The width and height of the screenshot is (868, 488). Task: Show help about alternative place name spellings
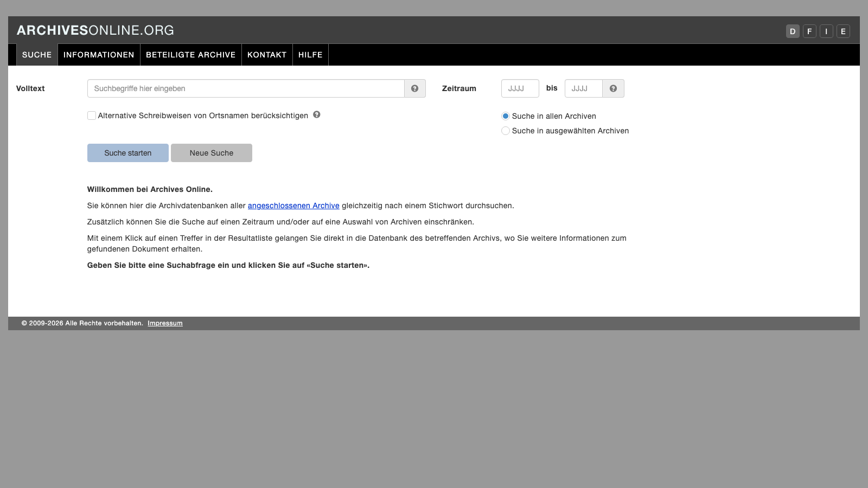[317, 115]
